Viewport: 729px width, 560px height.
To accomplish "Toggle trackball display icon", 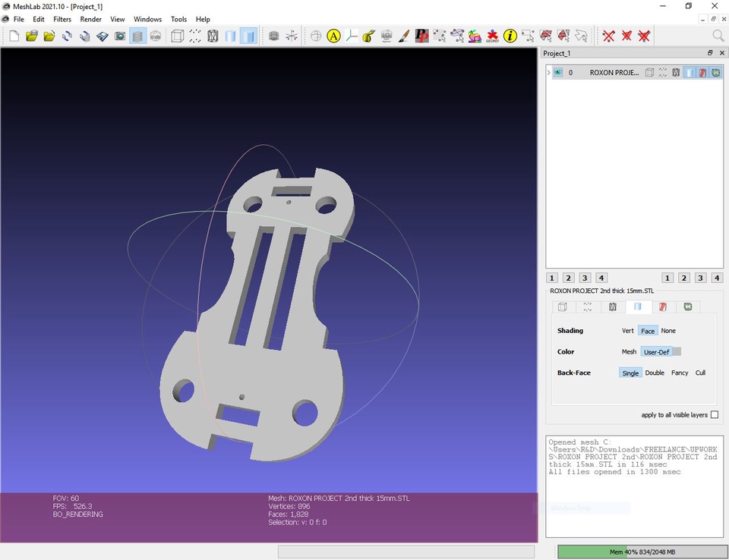I will [316, 36].
